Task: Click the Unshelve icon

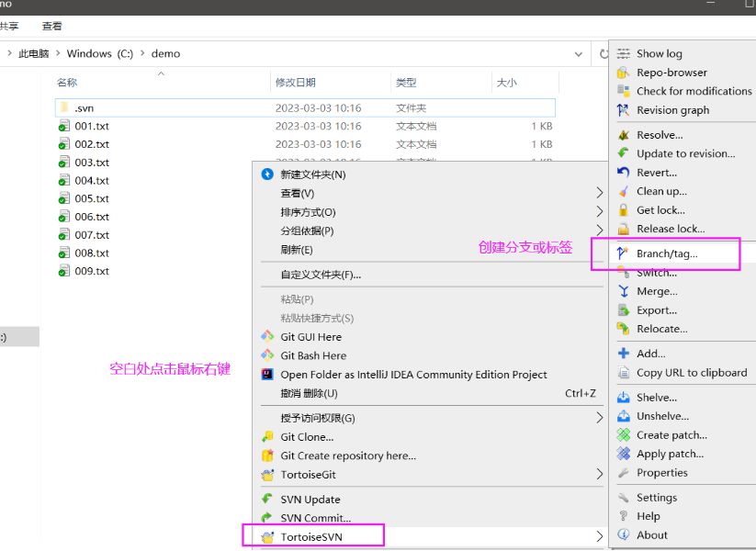Action: tap(624, 416)
